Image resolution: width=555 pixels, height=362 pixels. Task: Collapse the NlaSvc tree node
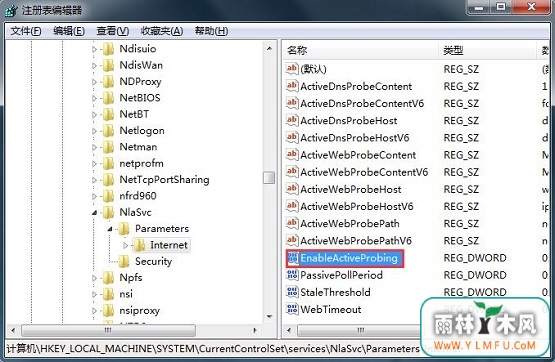pyautogui.click(x=94, y=213)
